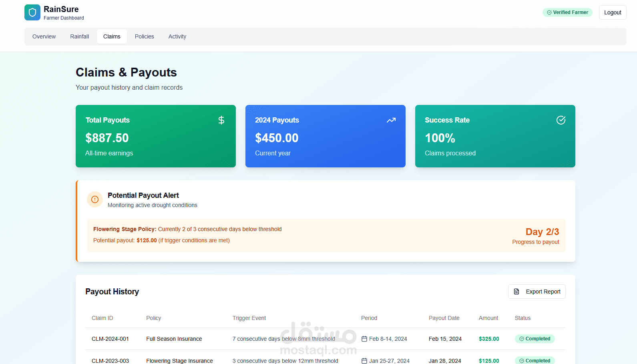Click the RainSure shield logo icon

pos(32,12)
